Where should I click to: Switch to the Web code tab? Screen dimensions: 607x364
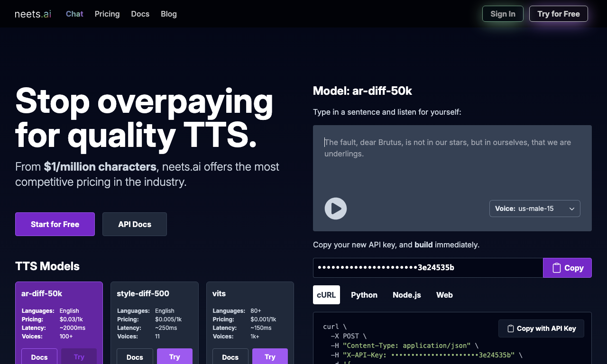point(444,295)
